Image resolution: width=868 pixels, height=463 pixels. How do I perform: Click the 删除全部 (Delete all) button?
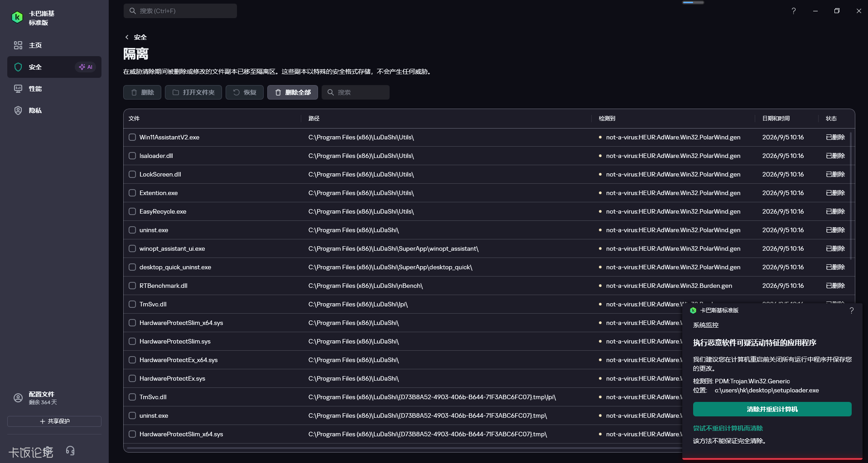tap(293, 92)
